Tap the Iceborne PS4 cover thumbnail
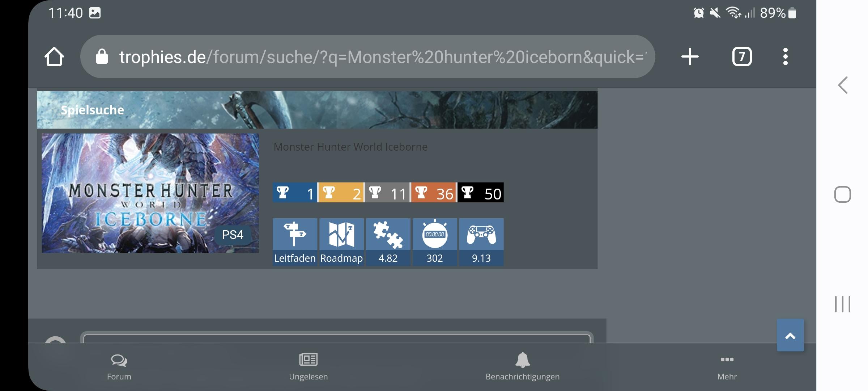The image size is (868, 391). coord(150,193)
